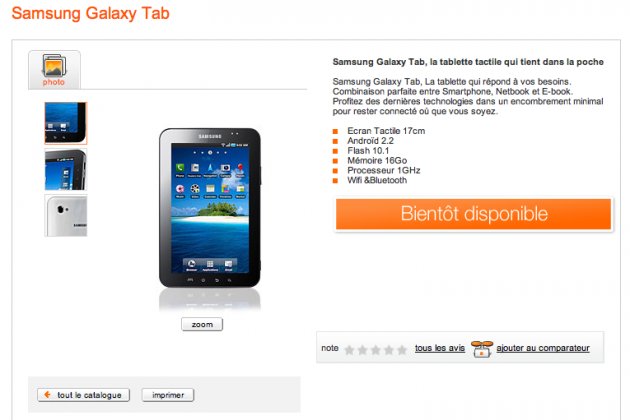Select the angled side-view tablet thumbnail

click(x=65, y=169)
